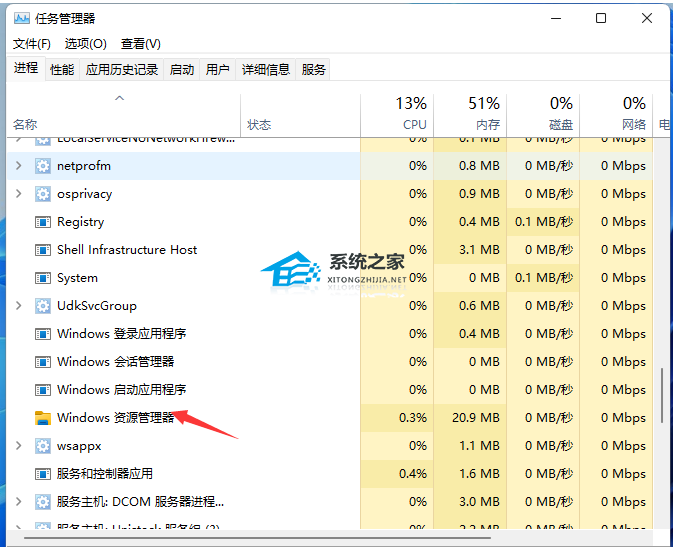Click Registry's 0.1 MB/秒 disk value
The width and height of the screenshot is (673, 547).
tap(544, 222)
